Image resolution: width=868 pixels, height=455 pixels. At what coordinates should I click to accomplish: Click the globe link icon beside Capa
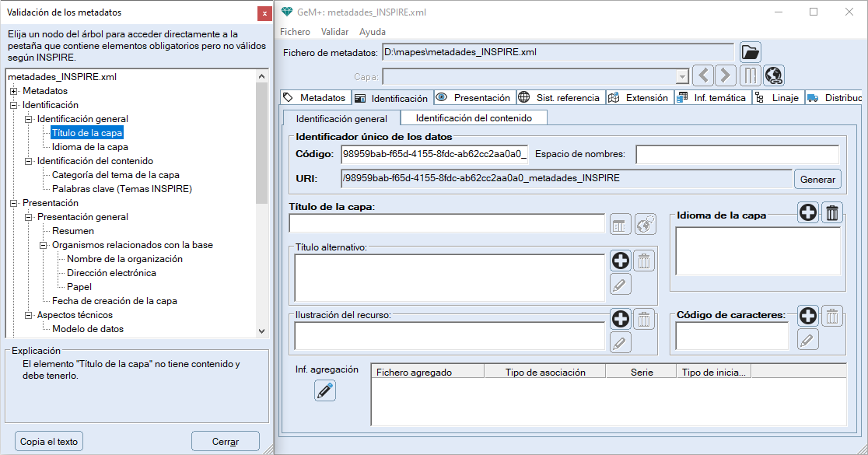[x=773, y=75]
